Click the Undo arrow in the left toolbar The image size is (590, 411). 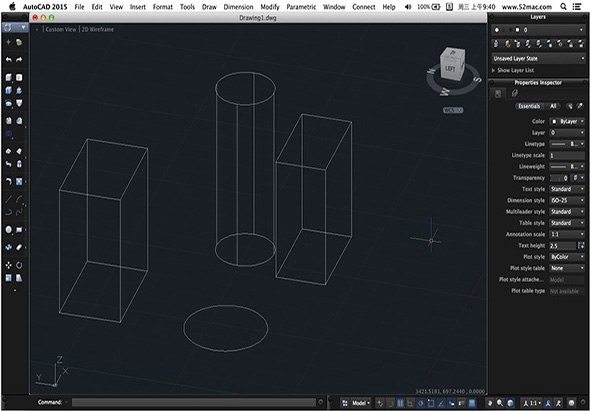(x=9, y=60)
